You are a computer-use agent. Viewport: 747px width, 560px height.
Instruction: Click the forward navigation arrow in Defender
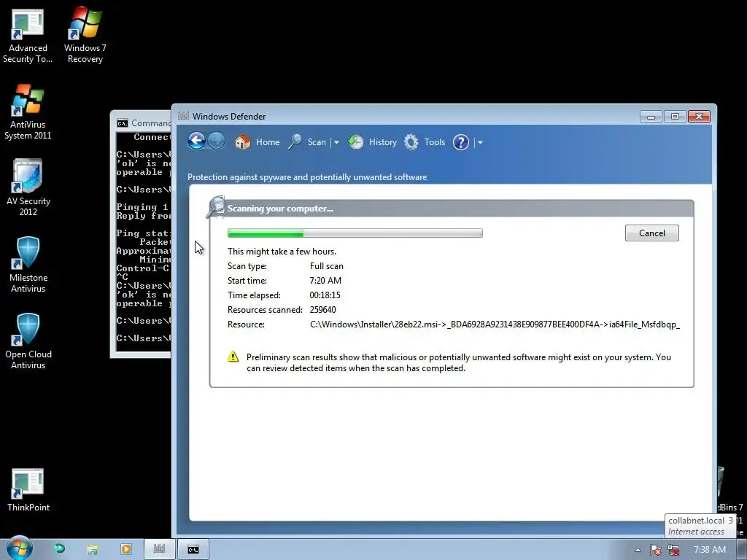point(216,141)
